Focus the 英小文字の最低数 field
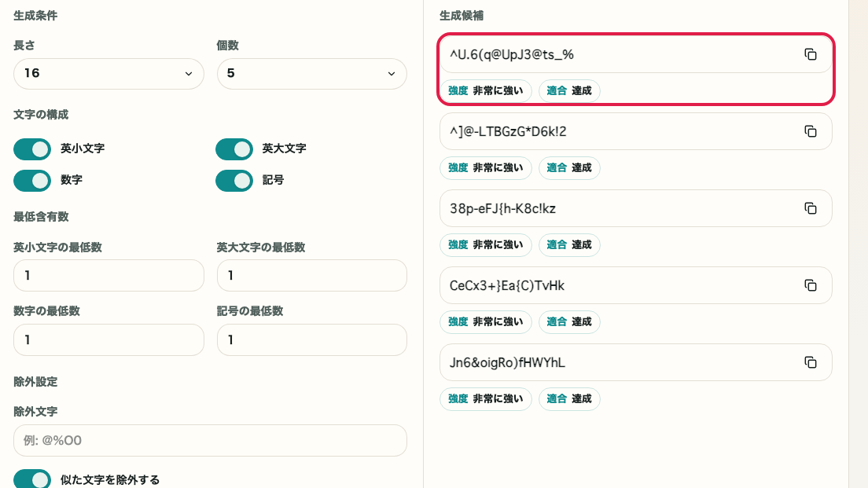Screen dimensions: 868x488 pyautogui.click(x=108, y=276)
